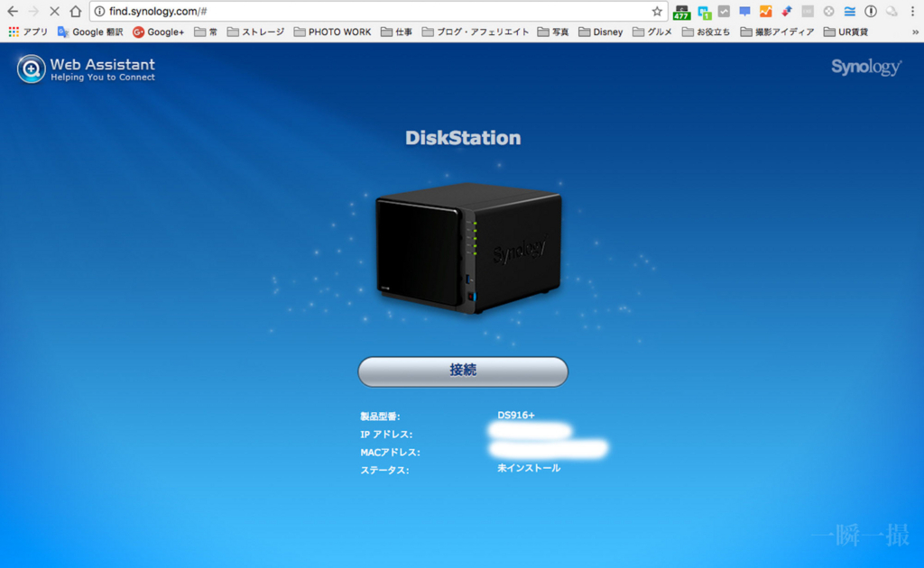
Task: Click the gray circular target extension icon
Action: [828, 11]
